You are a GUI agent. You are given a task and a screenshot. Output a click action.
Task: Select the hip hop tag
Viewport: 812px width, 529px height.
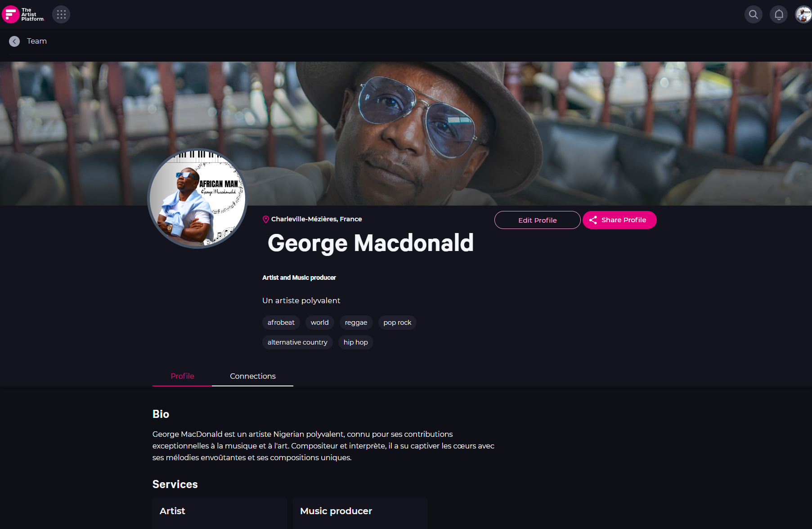coord(356,342)
